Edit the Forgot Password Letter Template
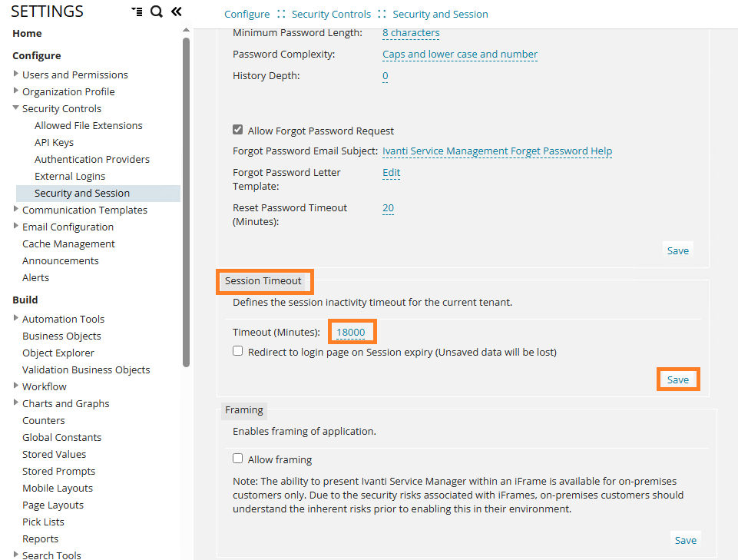Screen dimensions: 738x560 pyautogui.click(x=391, y=172)
